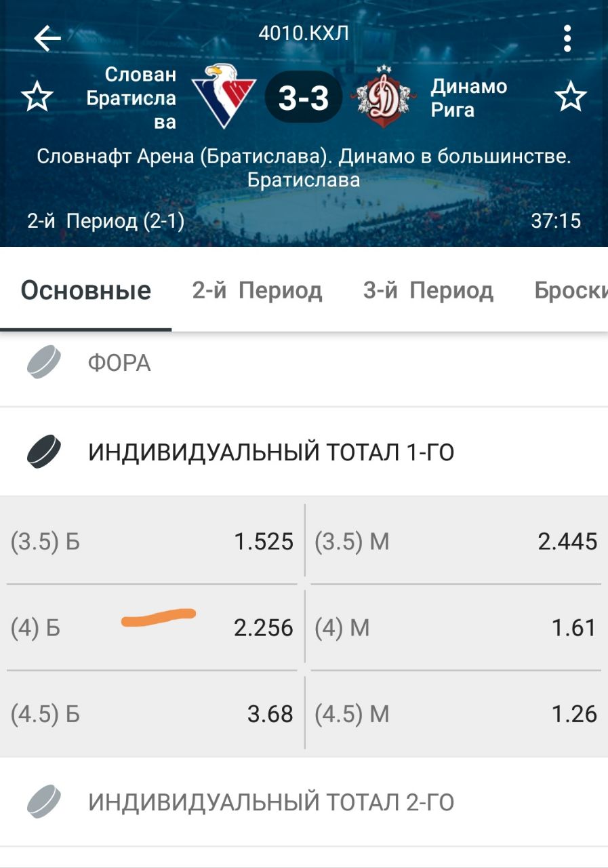This screenshot has height=868, width=608.
Task: Choose (4.5) М odds 1.26
Action: click(455, 714)
